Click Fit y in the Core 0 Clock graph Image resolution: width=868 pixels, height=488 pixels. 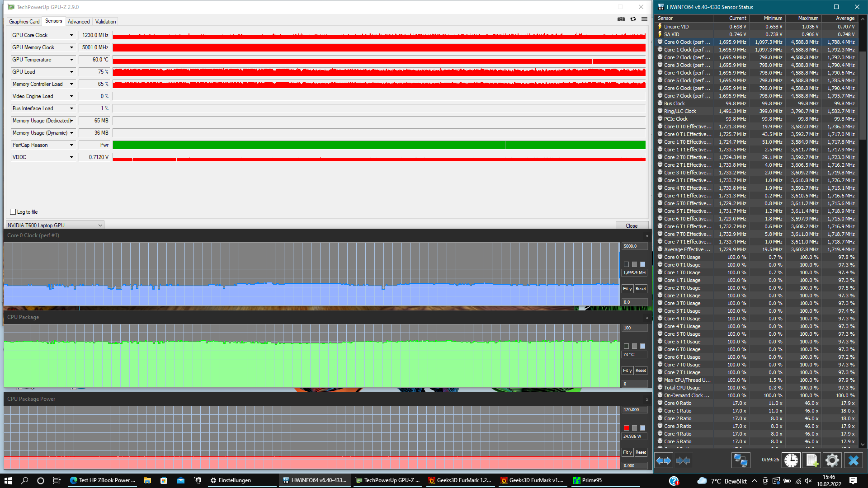pyautogui.click(x=627, y=289)
